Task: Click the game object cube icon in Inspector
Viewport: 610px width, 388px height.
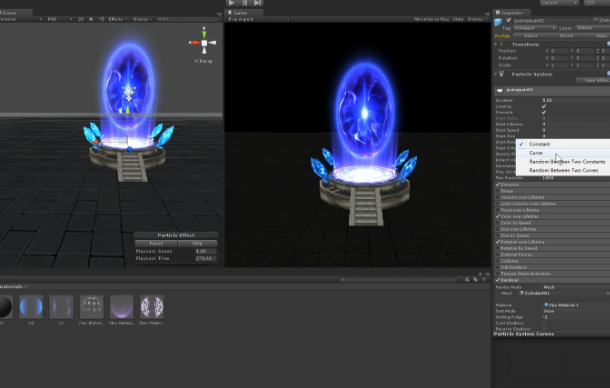Action: point(498,23)
